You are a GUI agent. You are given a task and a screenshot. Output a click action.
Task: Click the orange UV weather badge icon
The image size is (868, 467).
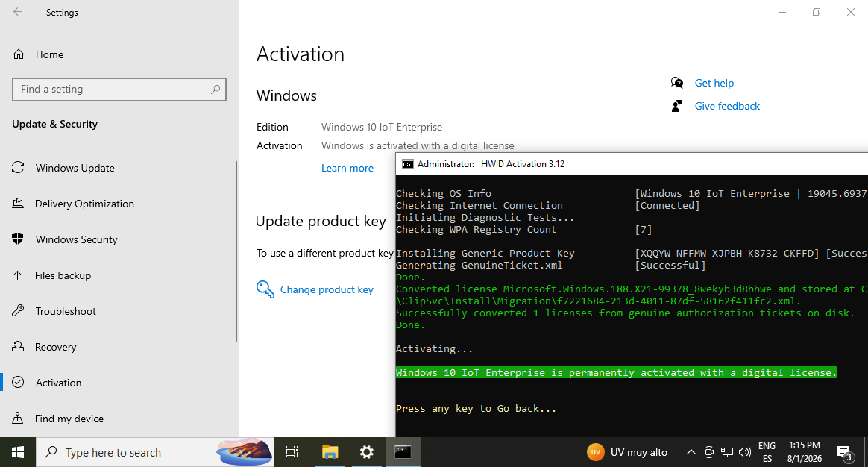pyautogui.click(x=595, y=452)
